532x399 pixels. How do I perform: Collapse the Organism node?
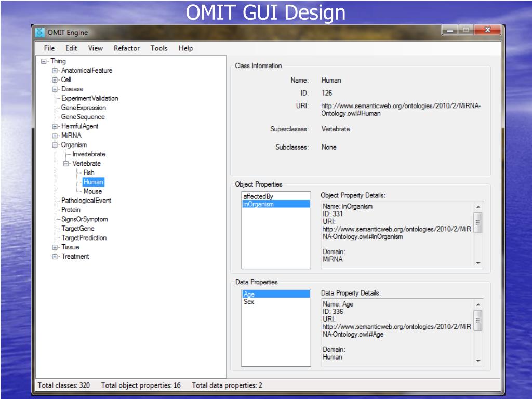point(55,145)
